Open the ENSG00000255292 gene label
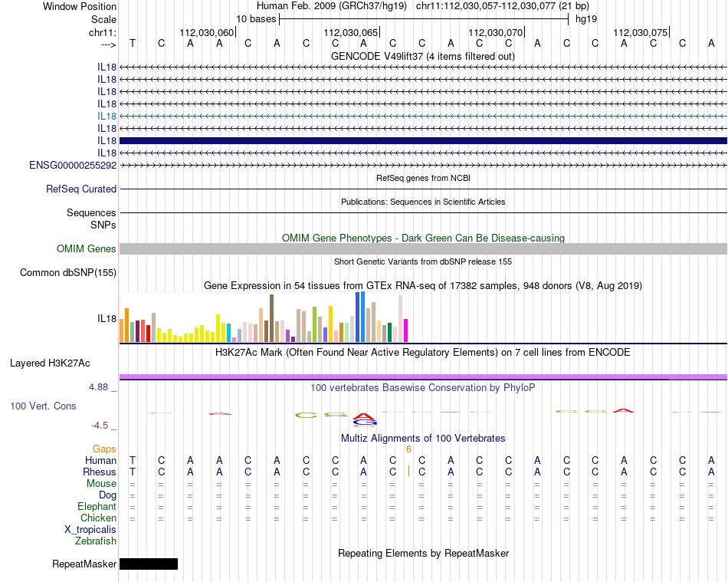This screenshot has width=728, height=582. pyautogui.click(x=73, y=165)
